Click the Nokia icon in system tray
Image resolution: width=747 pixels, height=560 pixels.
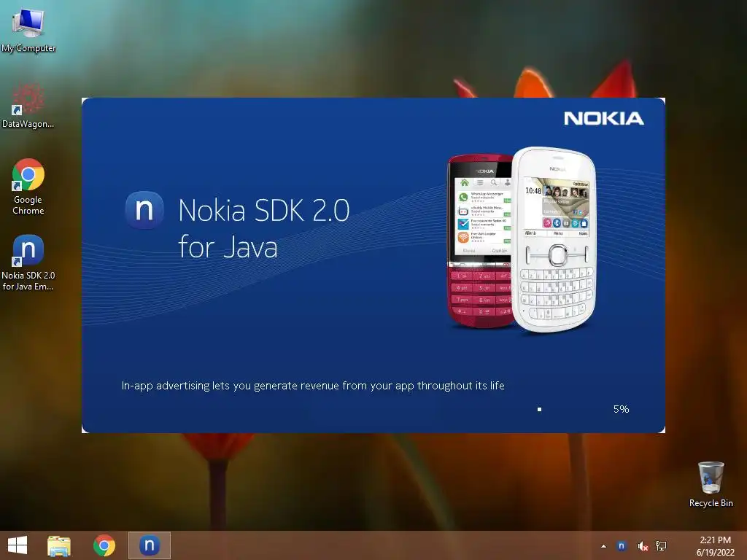(622, 545)
